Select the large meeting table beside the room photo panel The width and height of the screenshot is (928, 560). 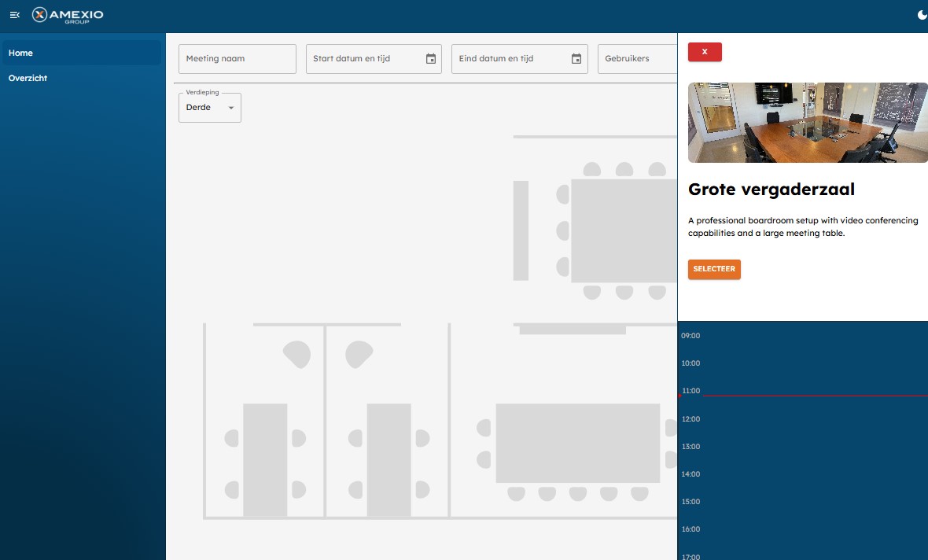coord(624,230)
